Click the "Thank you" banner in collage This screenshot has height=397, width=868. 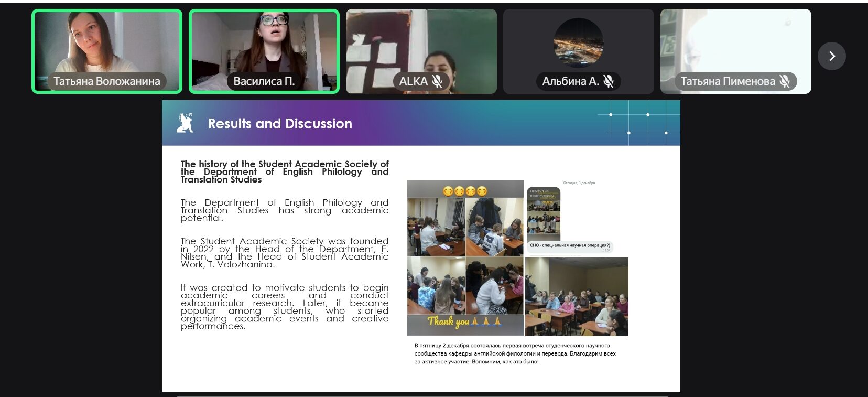pyautogui.click(x=465, y=322)
